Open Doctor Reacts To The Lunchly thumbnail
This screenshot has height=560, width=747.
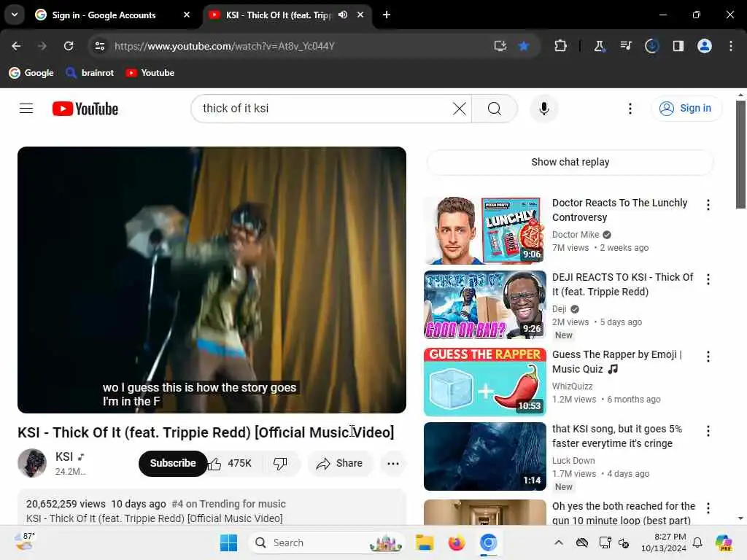485,230
